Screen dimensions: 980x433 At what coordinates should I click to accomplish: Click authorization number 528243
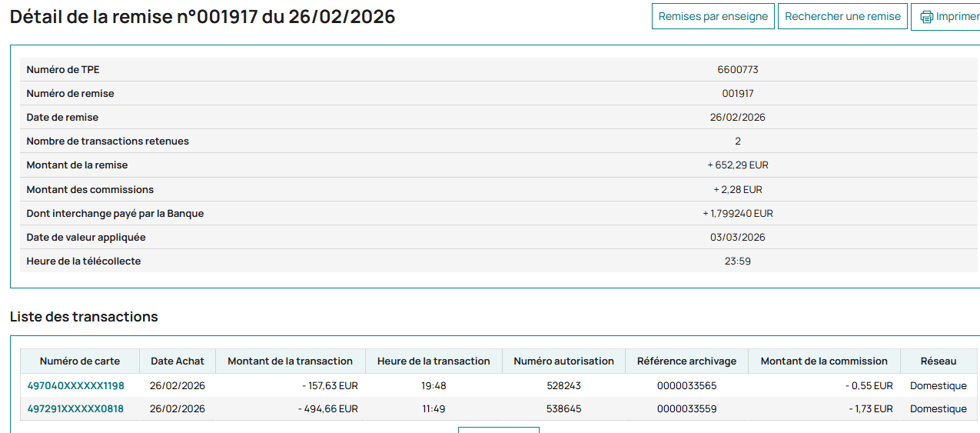tap(564, 385)
